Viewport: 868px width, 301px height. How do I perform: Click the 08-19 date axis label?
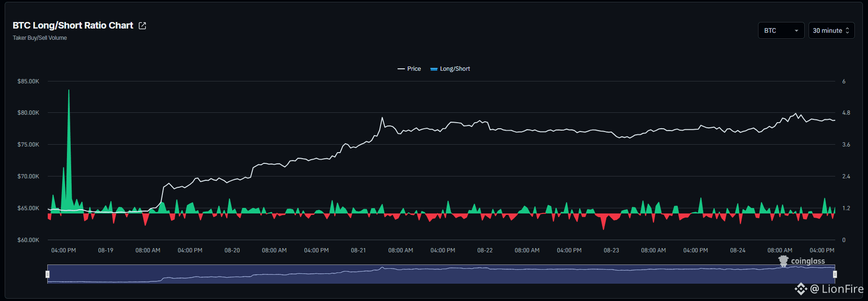106,250
